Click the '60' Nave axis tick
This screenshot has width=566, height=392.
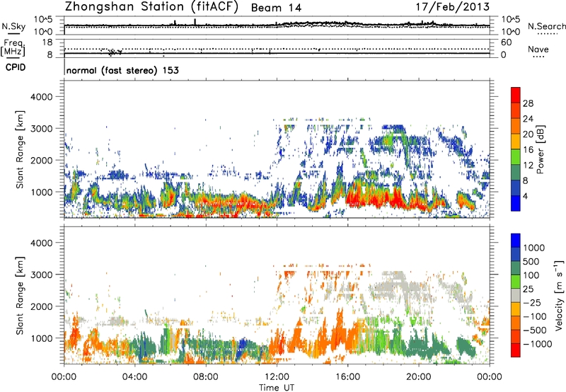click(x=506, y=42)
